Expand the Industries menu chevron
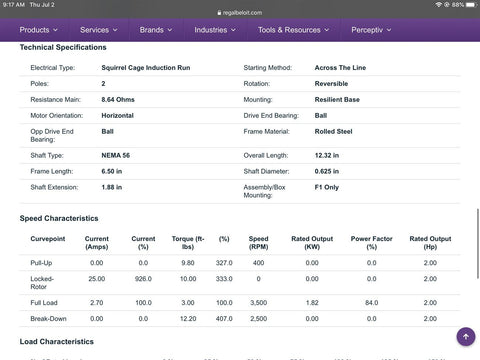Image resolution: width=480 pixels, height=360 pixels. coord(233,30)
